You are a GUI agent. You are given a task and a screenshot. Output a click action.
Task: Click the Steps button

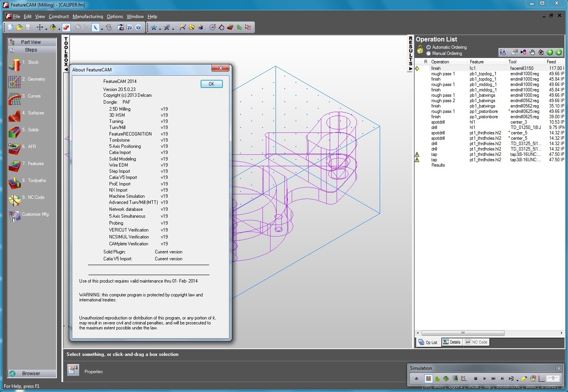click(31, 50)
